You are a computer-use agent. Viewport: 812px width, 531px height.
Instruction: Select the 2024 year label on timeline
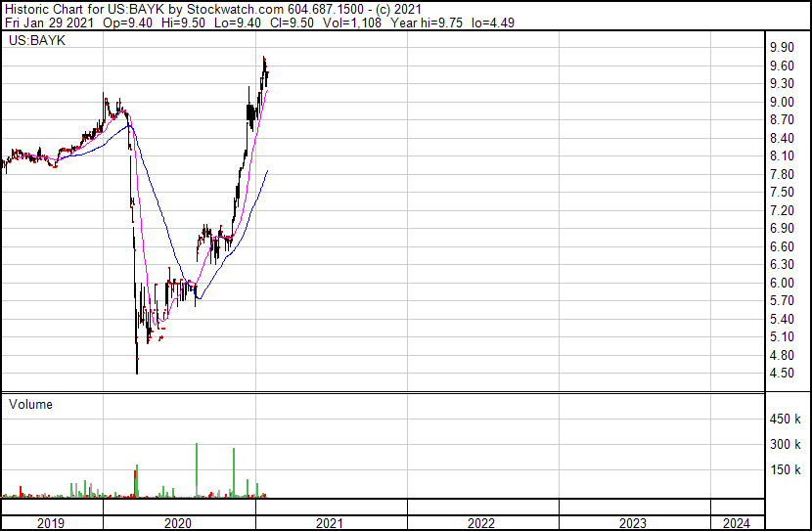[x=736, y=523]
